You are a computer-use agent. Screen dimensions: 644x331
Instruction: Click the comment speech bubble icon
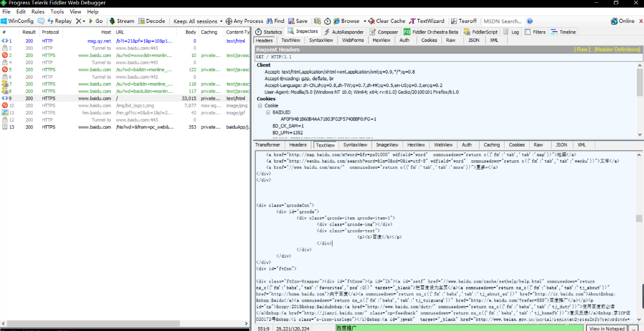click(x=41, y=21)
